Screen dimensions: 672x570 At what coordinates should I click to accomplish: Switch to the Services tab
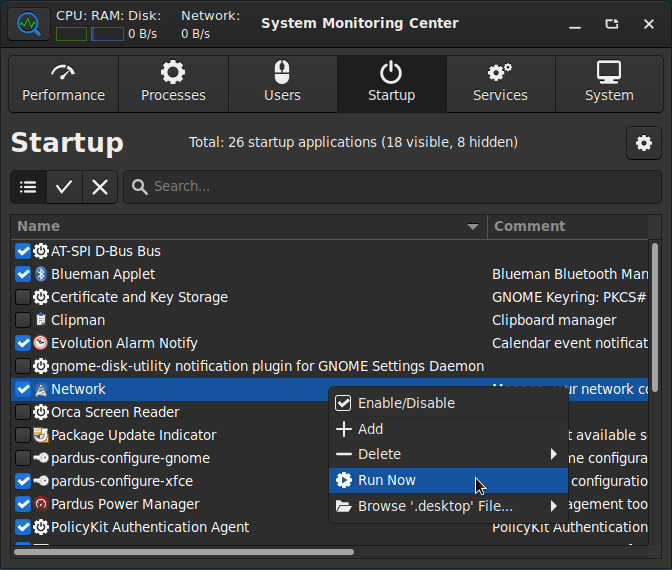point(501,84)
